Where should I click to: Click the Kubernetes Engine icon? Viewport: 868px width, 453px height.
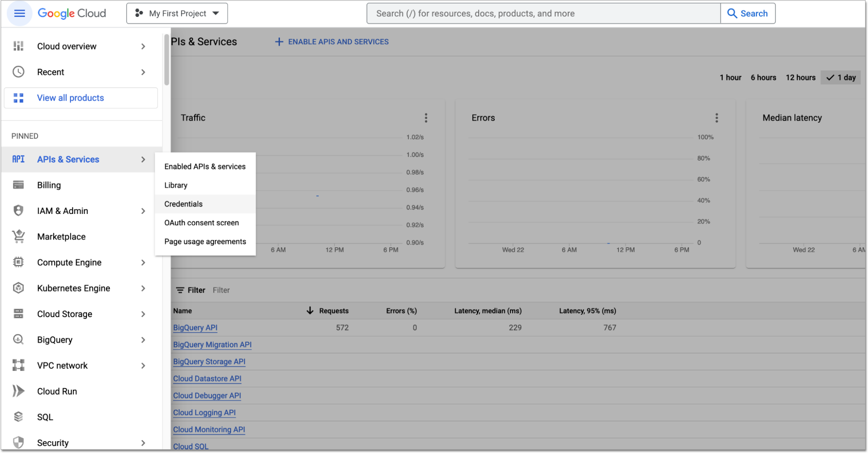[x=18, y=288]
